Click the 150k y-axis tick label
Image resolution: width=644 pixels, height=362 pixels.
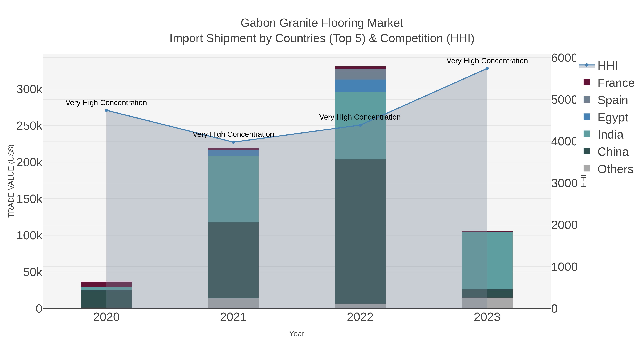tap(30, 199)
